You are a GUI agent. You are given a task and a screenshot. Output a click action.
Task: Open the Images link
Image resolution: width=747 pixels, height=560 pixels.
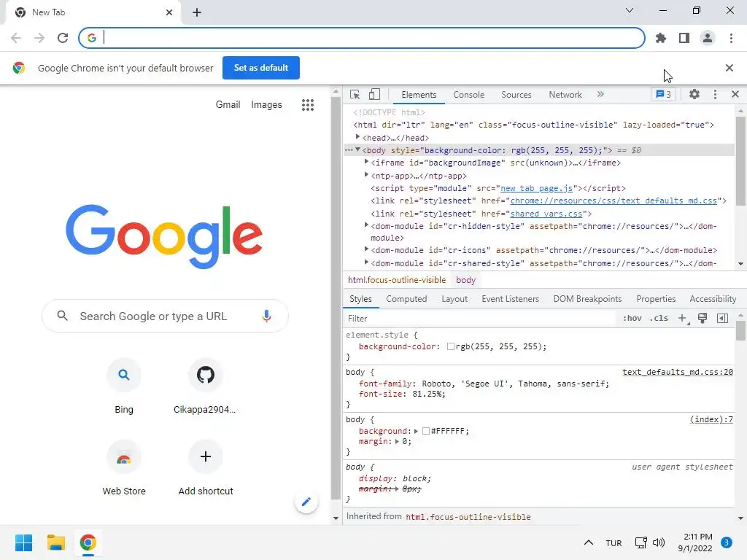pos(266,104)
